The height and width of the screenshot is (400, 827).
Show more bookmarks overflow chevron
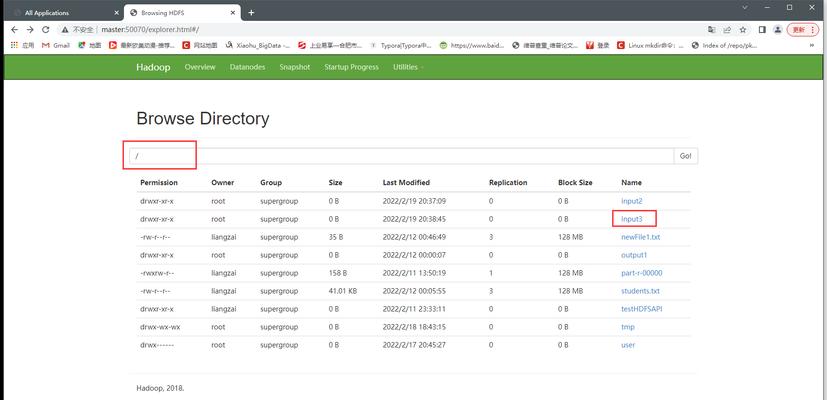tap(812, 45)
